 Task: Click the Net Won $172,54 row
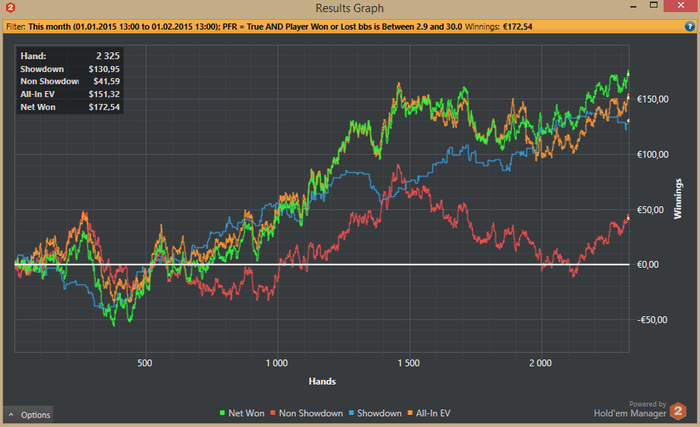tap(70, 107)
